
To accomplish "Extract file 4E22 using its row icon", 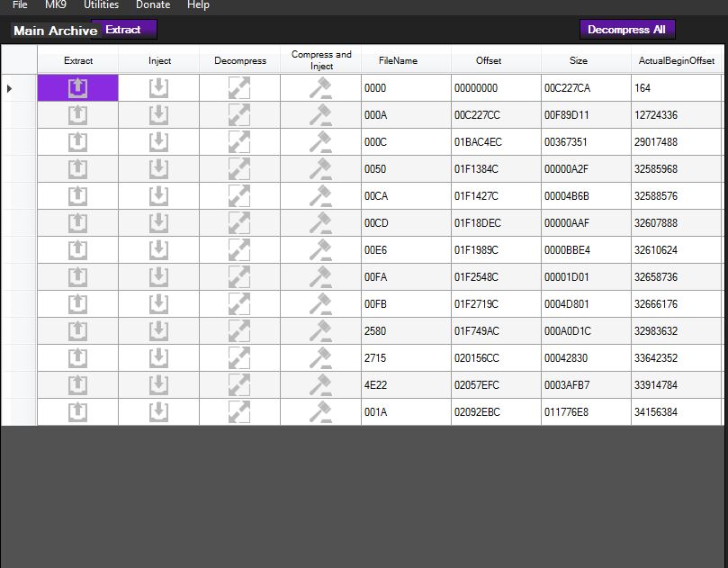I will [x=77, y=384].
